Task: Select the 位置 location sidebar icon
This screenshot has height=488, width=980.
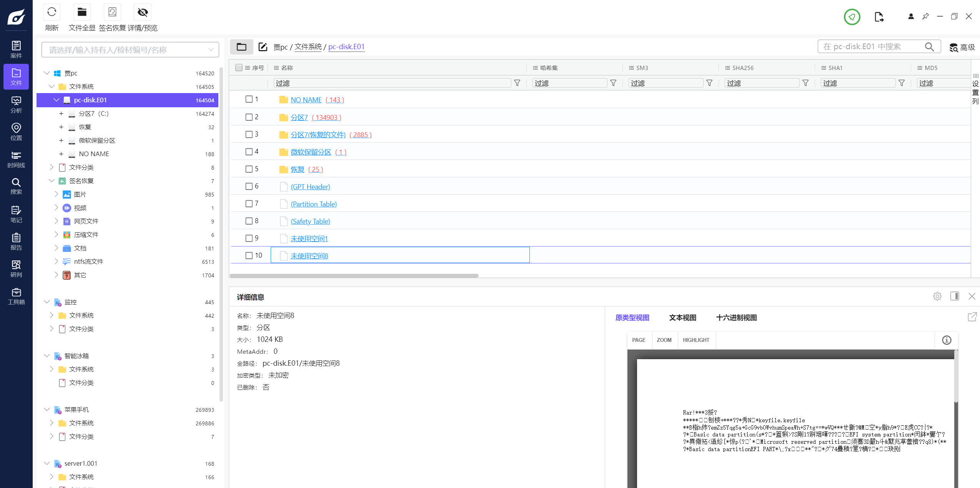Action: (x=16, y=132)
